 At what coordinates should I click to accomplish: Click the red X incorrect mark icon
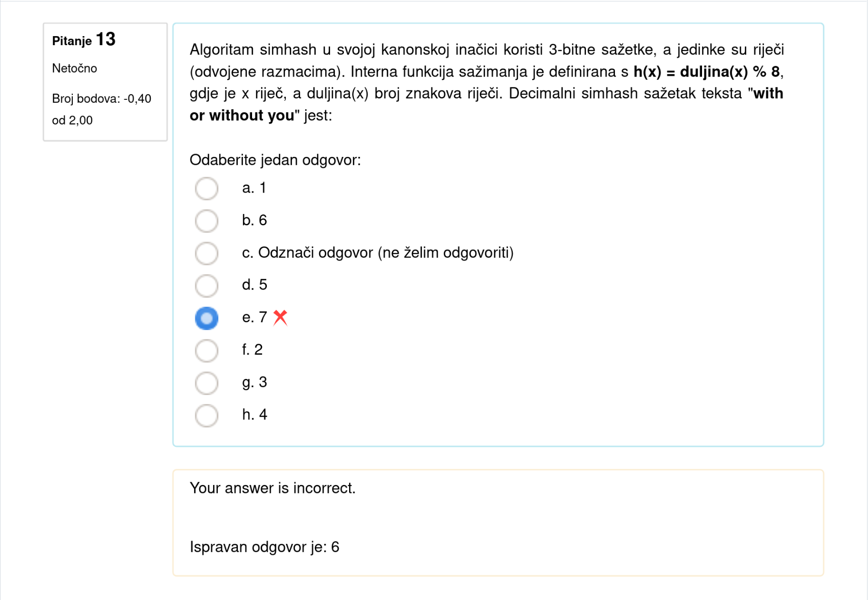281,317
